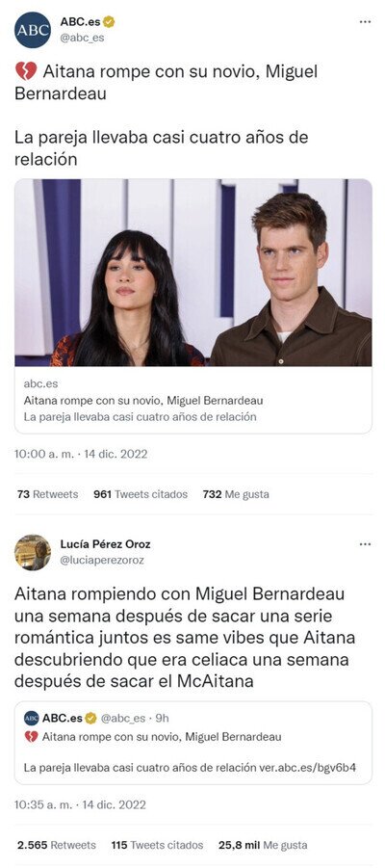The height and width of the screenshot is (868, 385).
Task: Click the broken heart emoji in ABC tweet
Action: (25, 71)
